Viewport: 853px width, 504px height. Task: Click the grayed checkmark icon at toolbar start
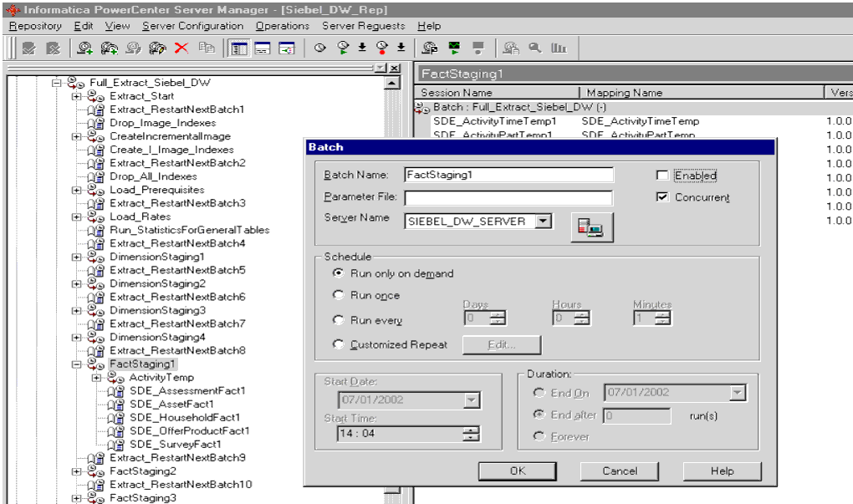coord(28,48)
